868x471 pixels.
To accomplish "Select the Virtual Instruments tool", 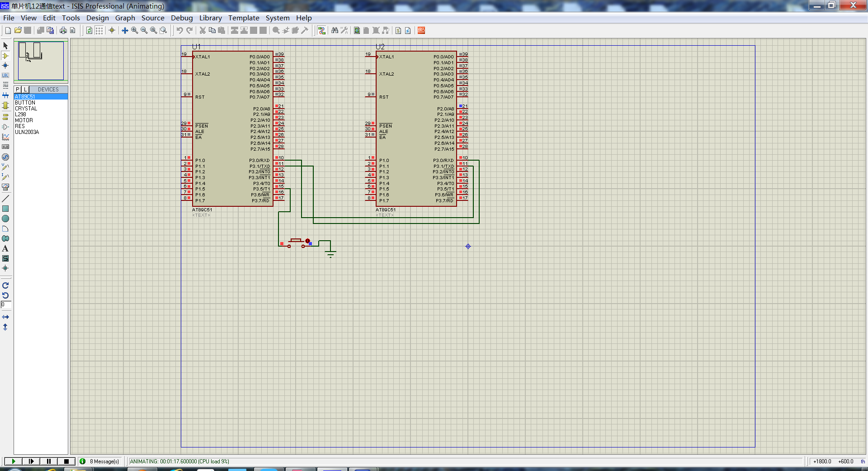I will click(x=5, y=187).
